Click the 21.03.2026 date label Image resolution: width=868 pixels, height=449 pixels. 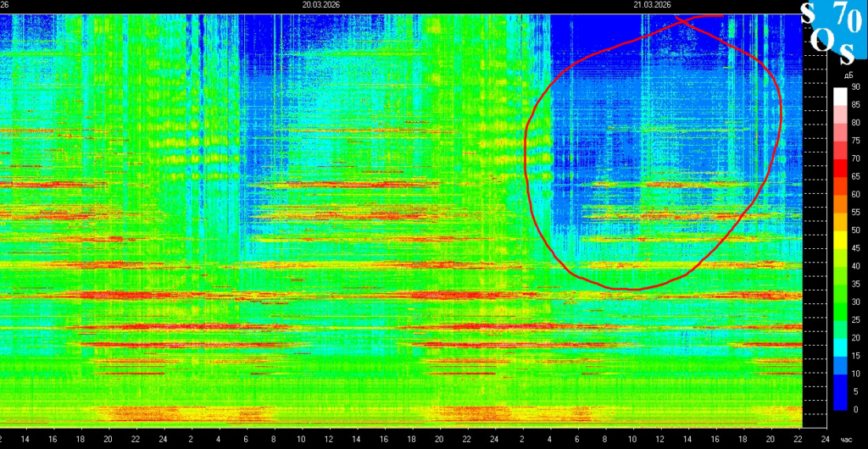click(x=652, y=5)
